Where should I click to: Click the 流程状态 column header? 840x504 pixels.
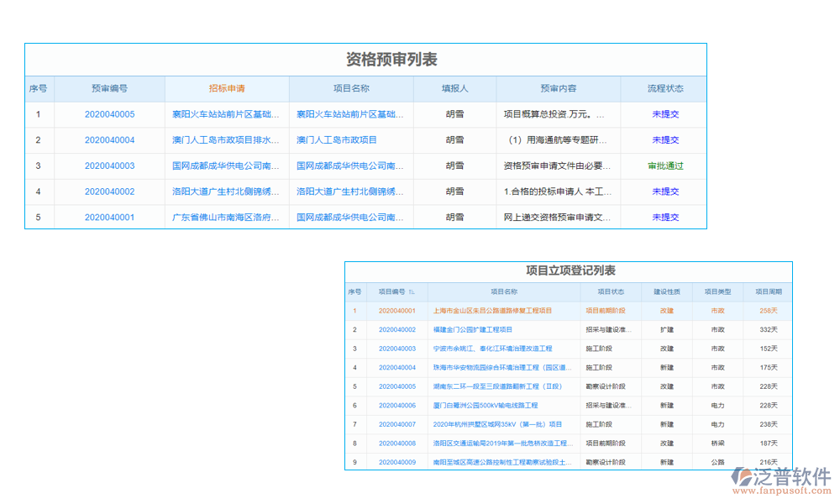pyautogui.click(x=663, y=89)
